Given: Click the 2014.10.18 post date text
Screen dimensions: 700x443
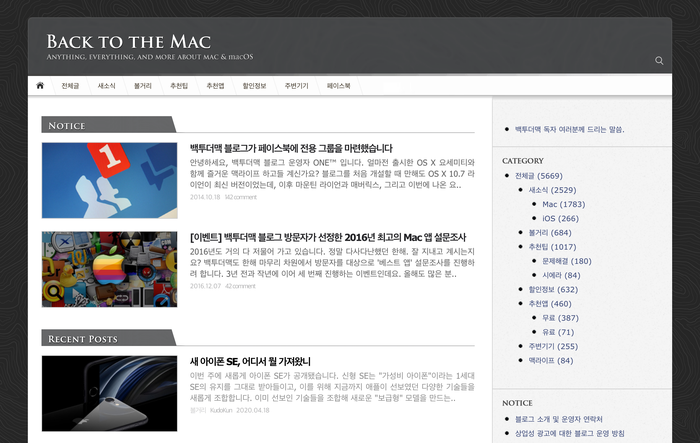Looking at the screenshot, I should click(205, 197).
